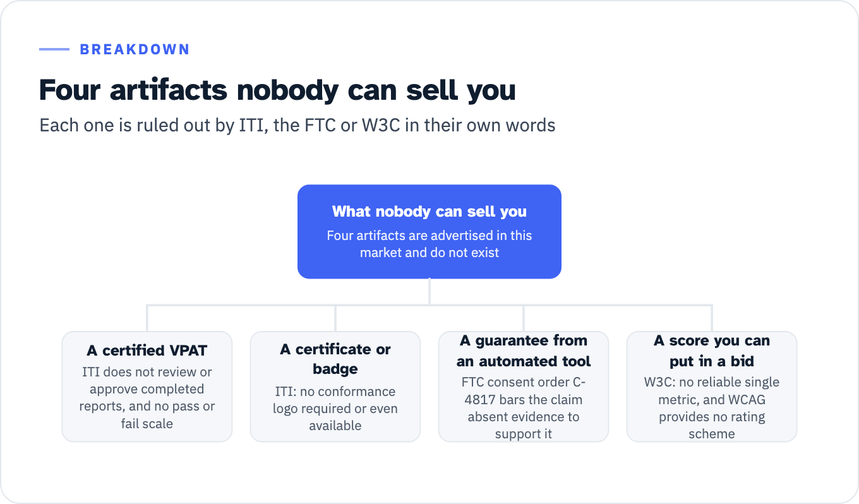Open the 'A certificate or badge' card
This screenshot has height=504, width=859.
[x=335, y=387]
